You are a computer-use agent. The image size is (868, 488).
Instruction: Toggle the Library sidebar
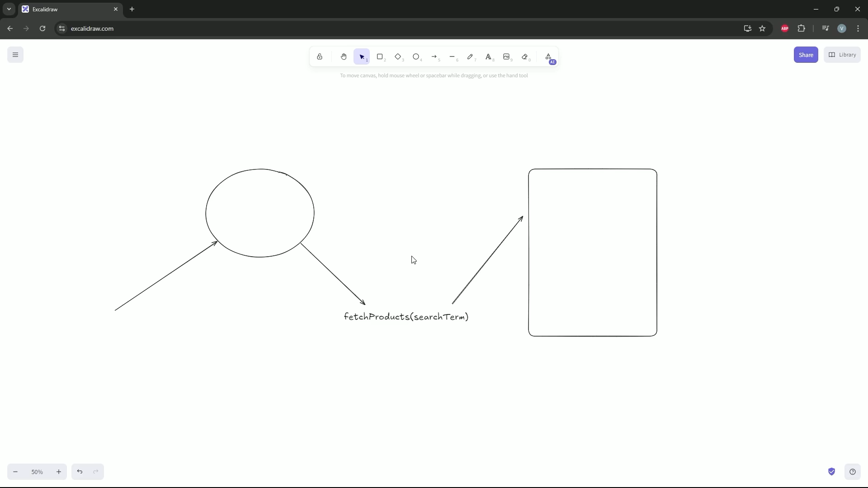(842, 55)
